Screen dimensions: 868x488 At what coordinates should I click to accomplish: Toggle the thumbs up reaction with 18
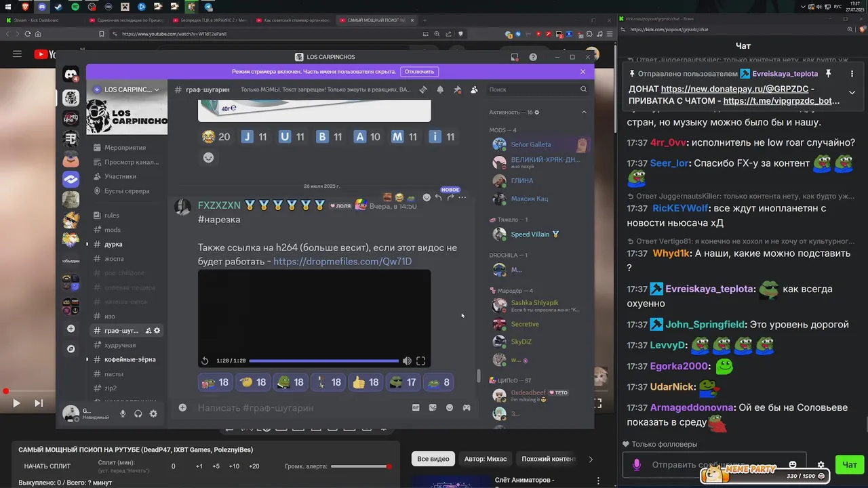click(366, 382)
